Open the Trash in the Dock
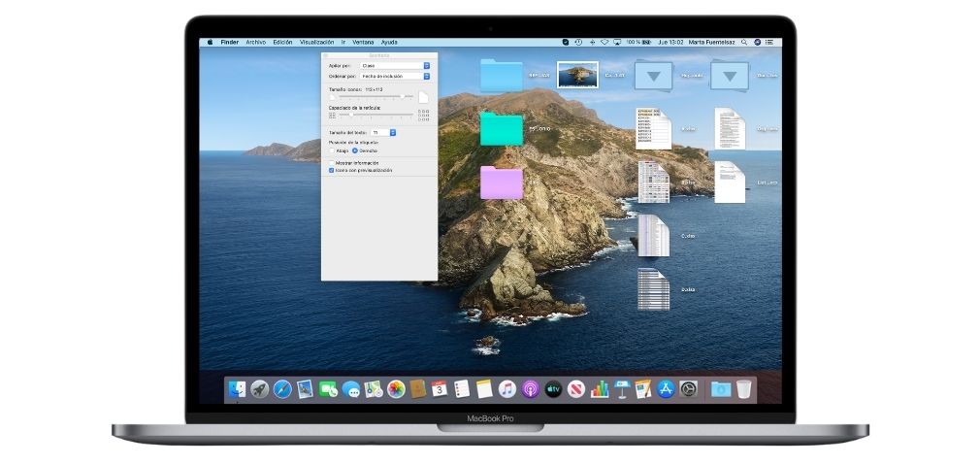The image size is (980, 465). [x=744, y=389]
